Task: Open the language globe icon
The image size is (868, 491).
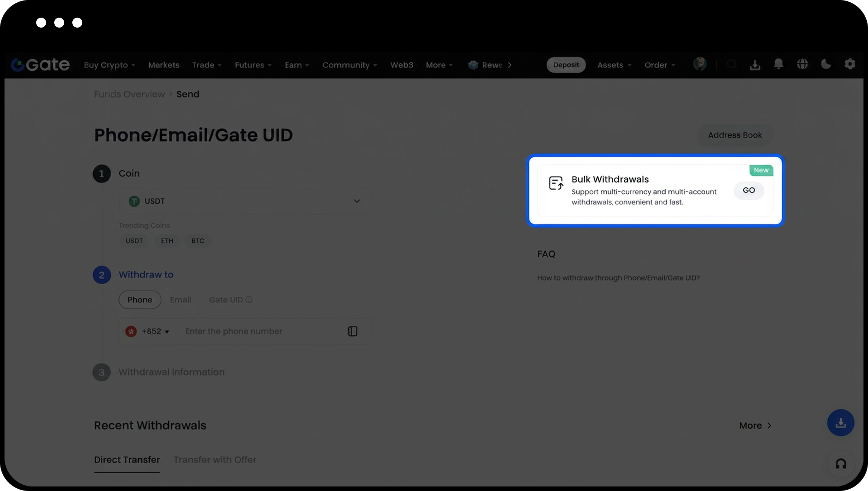Action: pos(802,64)
